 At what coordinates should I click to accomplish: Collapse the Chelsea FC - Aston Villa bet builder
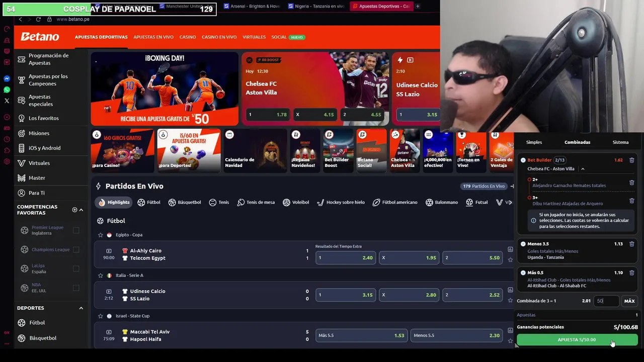tap(583, 169)
